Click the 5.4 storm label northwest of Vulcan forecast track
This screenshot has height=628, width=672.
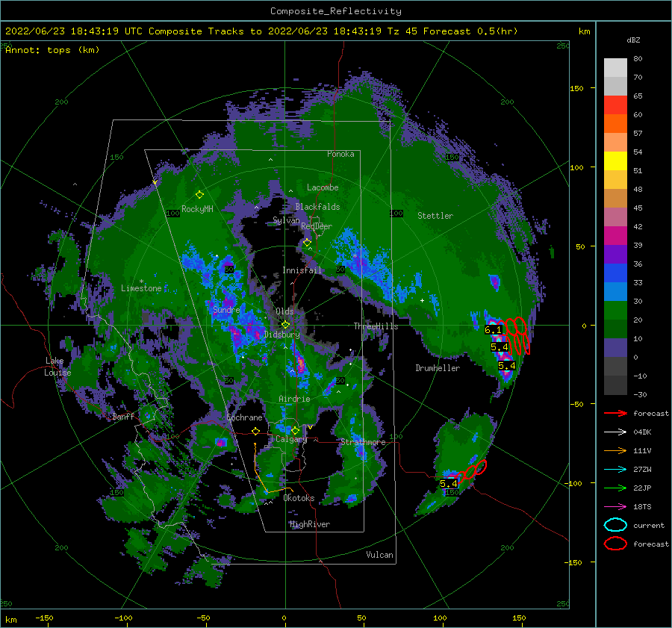click(449, 484)
